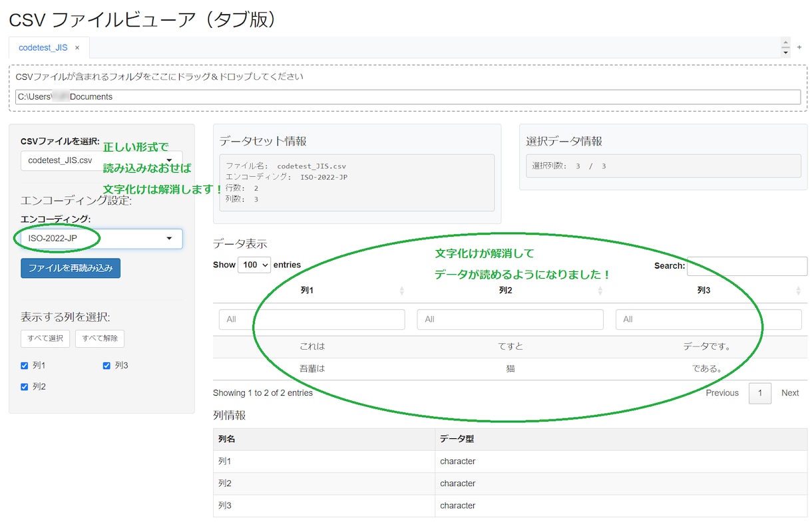812x522 pixels.
Task: Click すべて解除 button
Action: 100,338
